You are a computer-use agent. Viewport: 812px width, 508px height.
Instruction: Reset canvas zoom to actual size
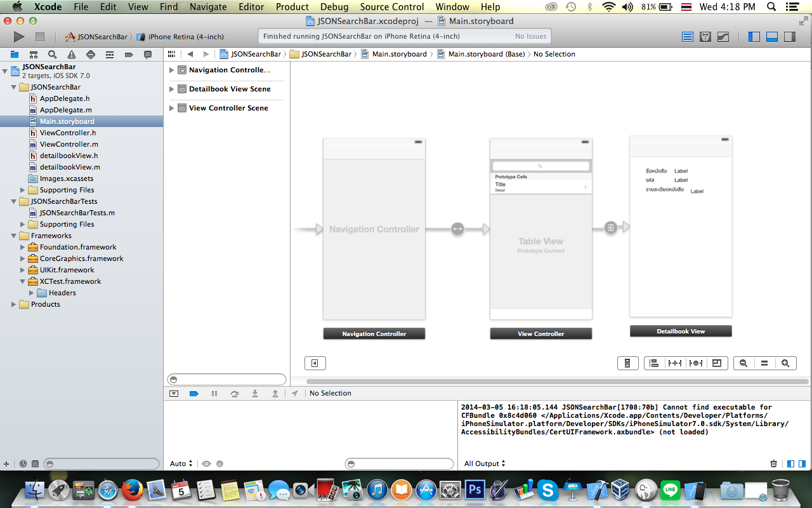(764, 363)
